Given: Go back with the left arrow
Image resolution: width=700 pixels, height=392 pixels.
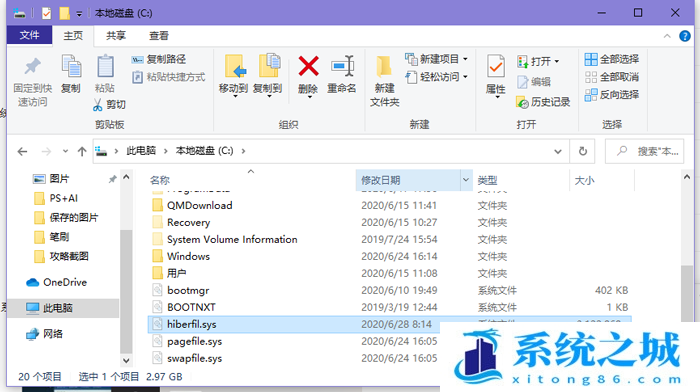Looking at the screenshot, I should tap(22, 152).
